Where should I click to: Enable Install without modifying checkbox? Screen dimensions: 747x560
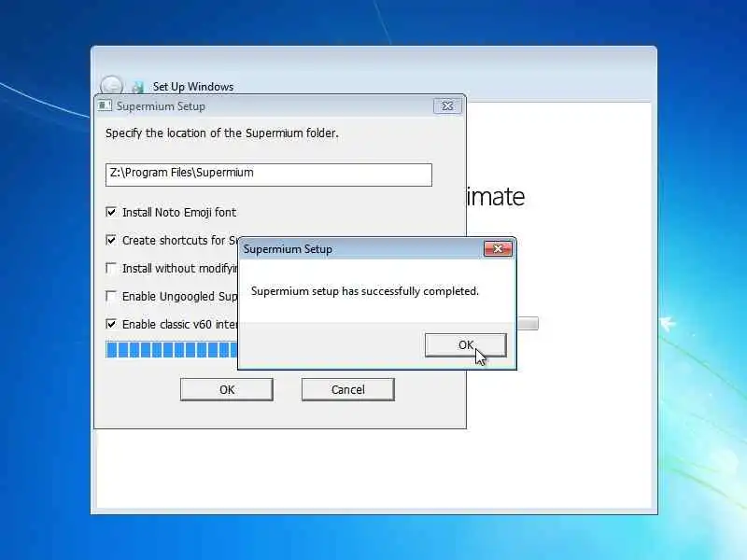[x=111, y=268]
